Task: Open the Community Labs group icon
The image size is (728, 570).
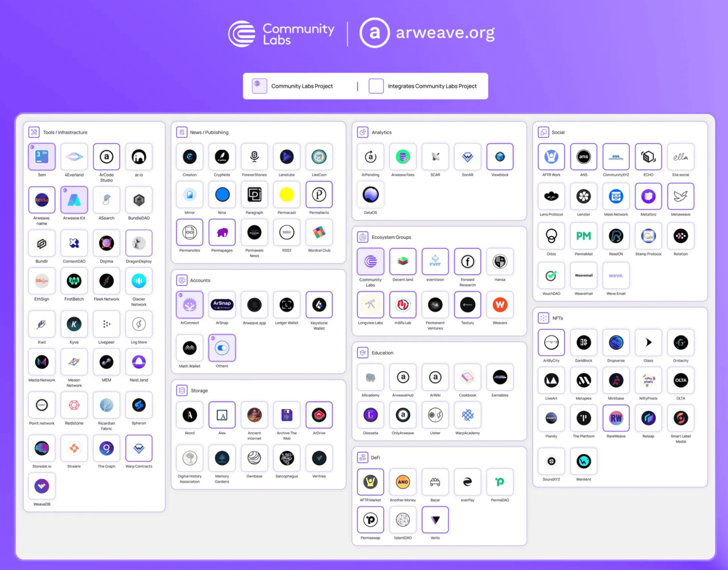Action: point(370,262)
